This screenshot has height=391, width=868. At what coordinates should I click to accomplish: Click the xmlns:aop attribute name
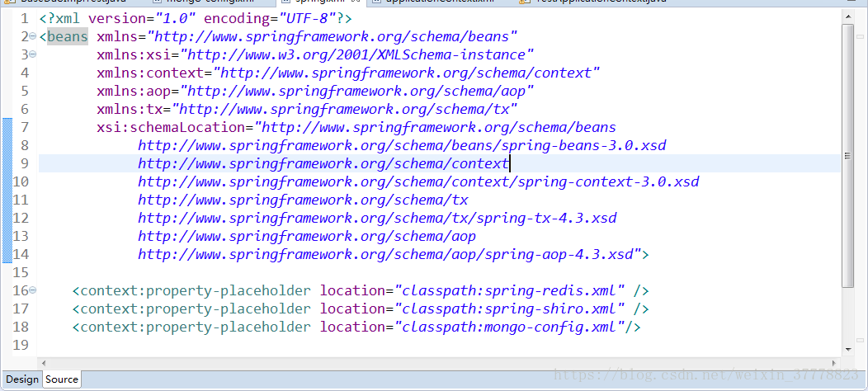pyautogui.click(x=134, y=91)
